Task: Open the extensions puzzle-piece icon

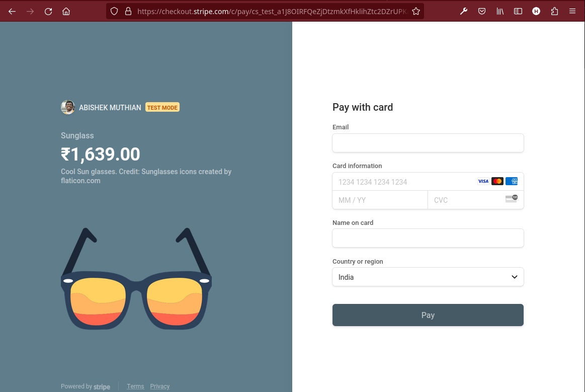Action: (554, 11)
